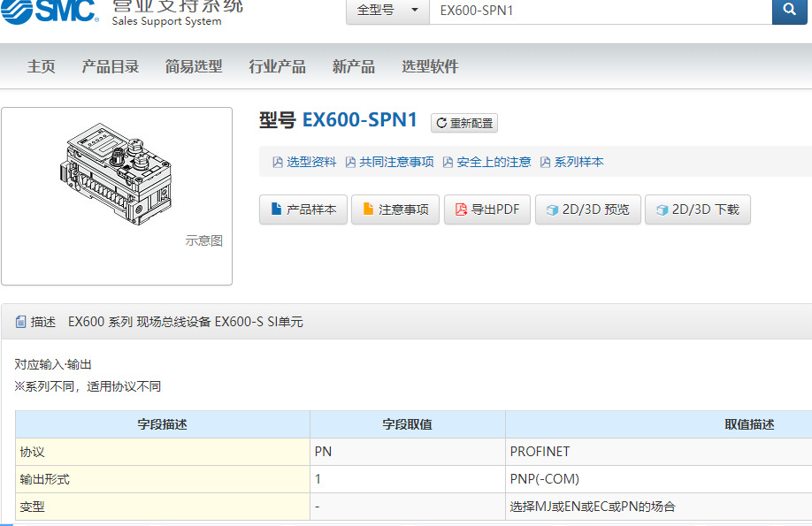Image resolution: width=812 pixels, height=526 pixels.
Task: Click the 描述 section document icon
Action: 20,322
